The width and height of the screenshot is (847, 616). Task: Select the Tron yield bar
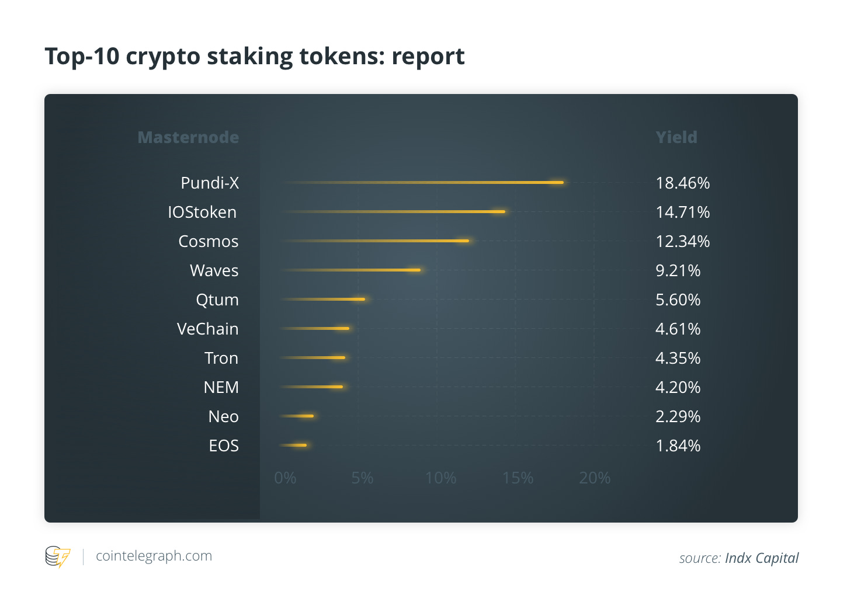[x=313, y=357]
